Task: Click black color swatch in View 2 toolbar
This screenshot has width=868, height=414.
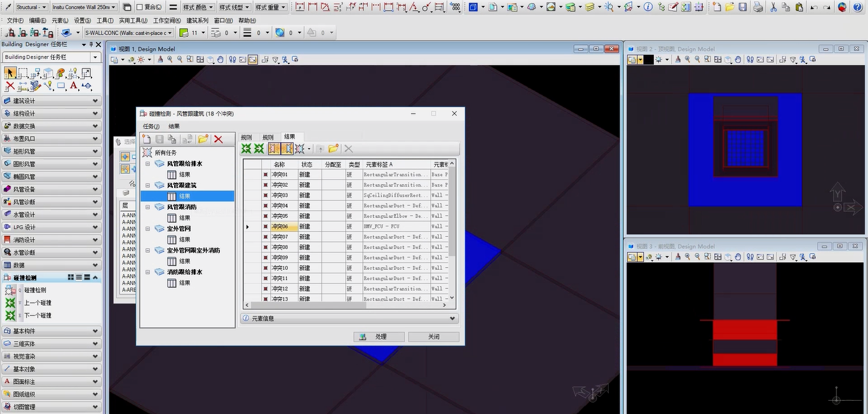Action: point(648,60)
